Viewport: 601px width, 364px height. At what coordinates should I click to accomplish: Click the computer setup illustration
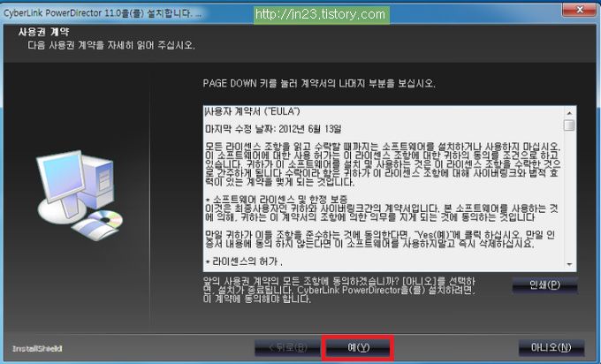tap(80, 195)
